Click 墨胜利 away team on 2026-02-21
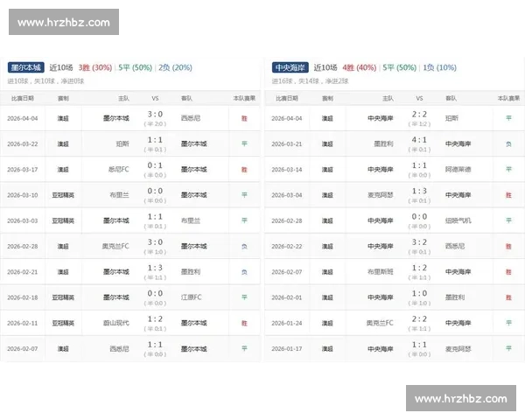 [191, 272]
